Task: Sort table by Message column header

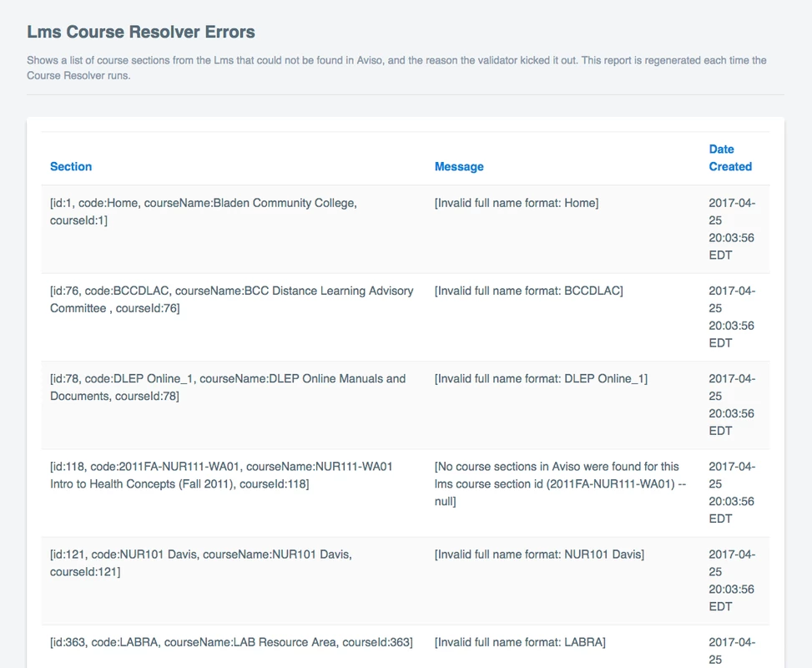Action: (x=459, y=166)
